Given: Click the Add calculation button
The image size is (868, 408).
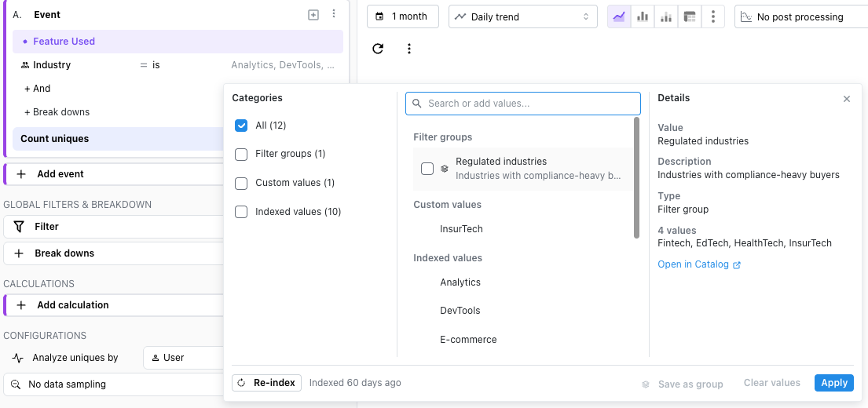Looking at the screenshot, I should tap(113, 305).
